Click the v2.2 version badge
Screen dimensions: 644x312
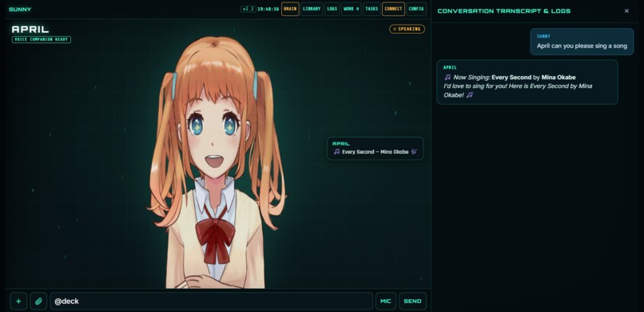click(x=248, y=9)
